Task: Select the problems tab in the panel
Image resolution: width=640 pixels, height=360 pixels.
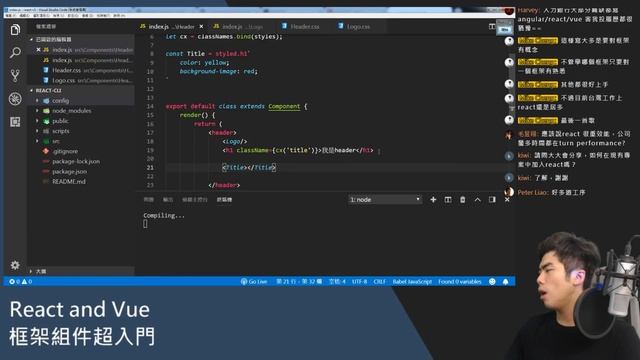Action: [149, 200]
